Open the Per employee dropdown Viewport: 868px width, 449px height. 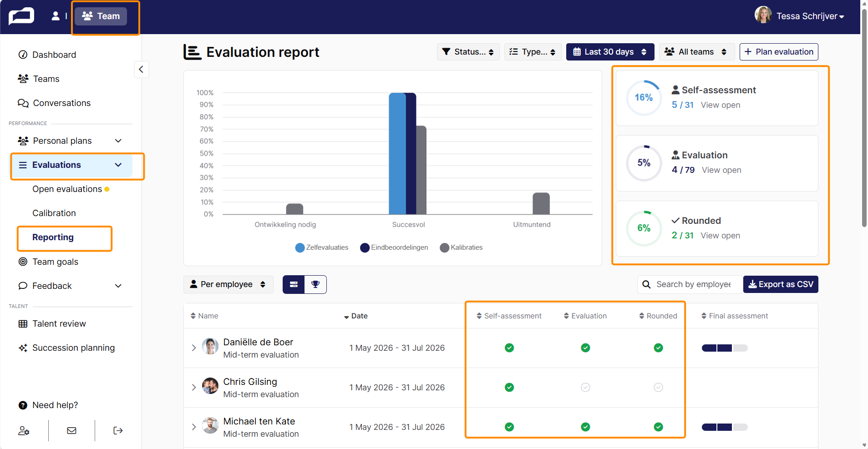pyautogui.click(x=228, y=284)
